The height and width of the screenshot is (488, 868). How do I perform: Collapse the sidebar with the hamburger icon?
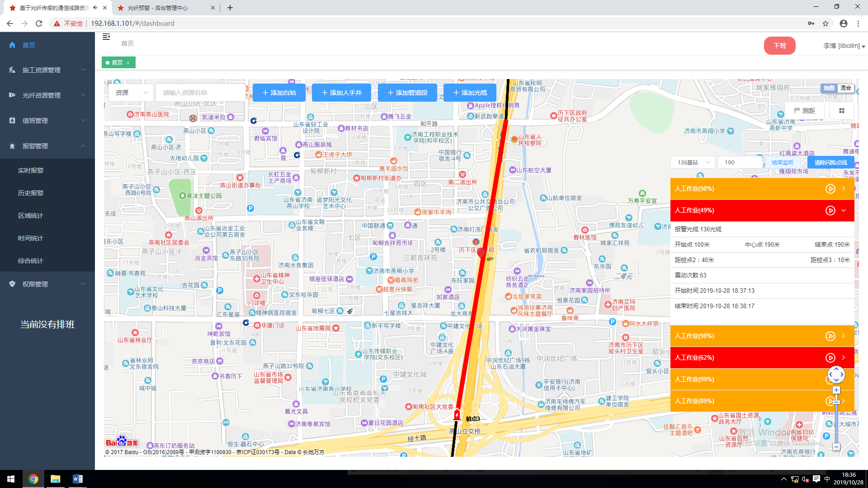106,37
